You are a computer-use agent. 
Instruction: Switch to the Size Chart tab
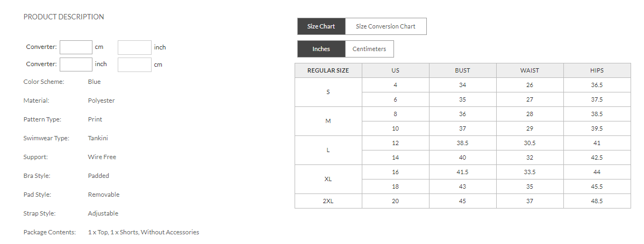tap(321, 26)
